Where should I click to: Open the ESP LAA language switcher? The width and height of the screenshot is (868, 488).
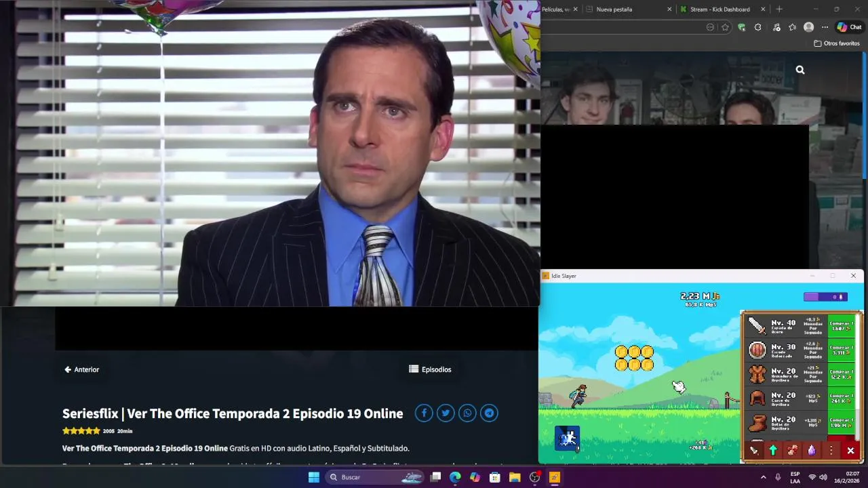tap(795, 477)
